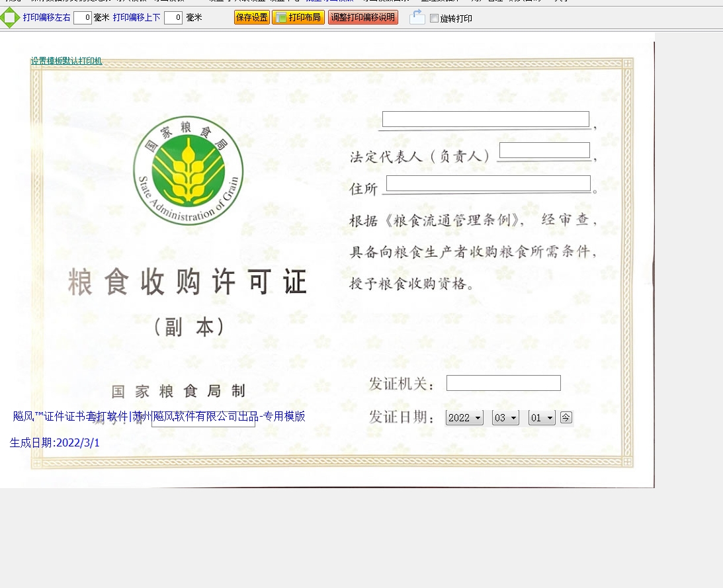Open the 01 day dropdown
This screenshot has width=723, height=588.
[x=542, y=418]
